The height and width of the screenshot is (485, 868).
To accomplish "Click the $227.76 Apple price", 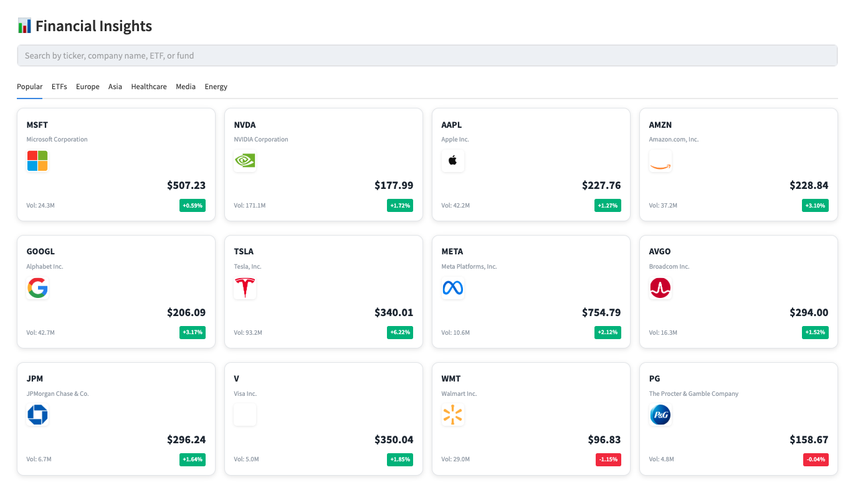I will coord(601,185).
